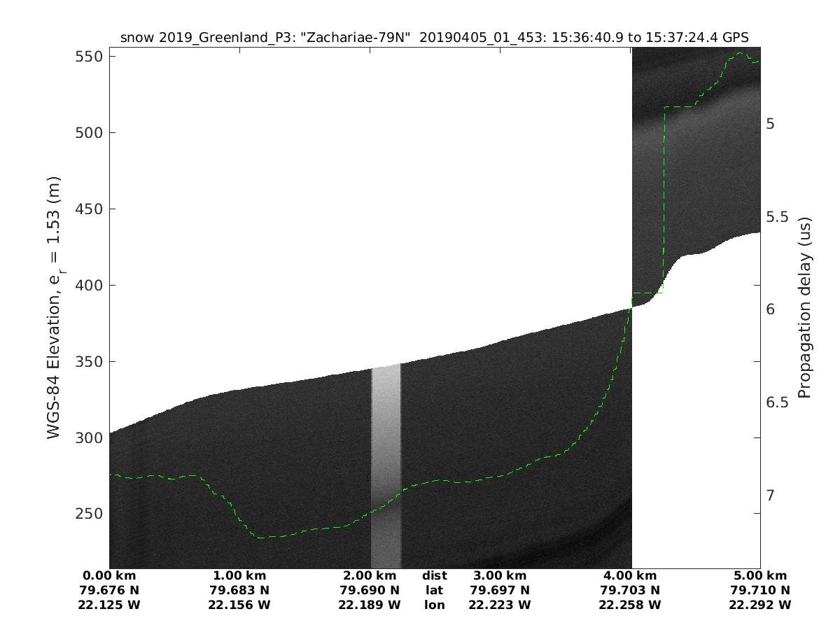Select the 79.690 N latitude value

coord(370,590)
